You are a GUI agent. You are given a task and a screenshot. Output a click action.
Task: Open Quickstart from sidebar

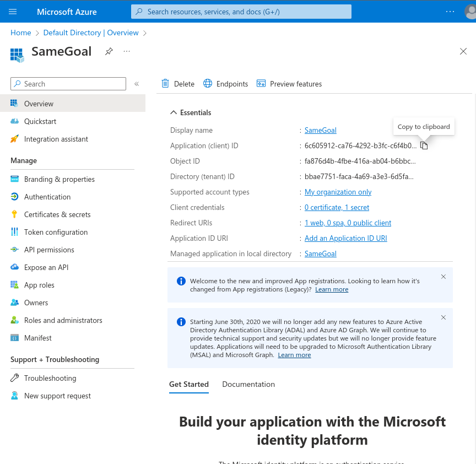click(40, 121)
